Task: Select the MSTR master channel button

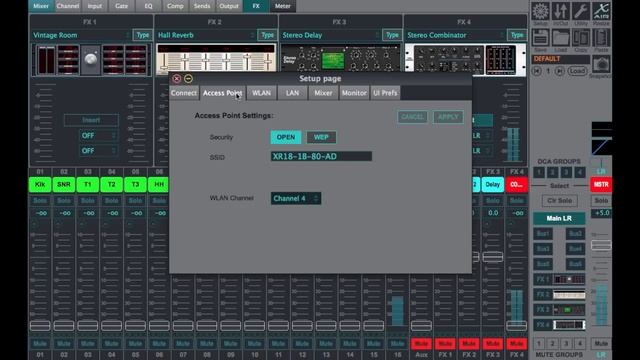Action: point(601,184)
